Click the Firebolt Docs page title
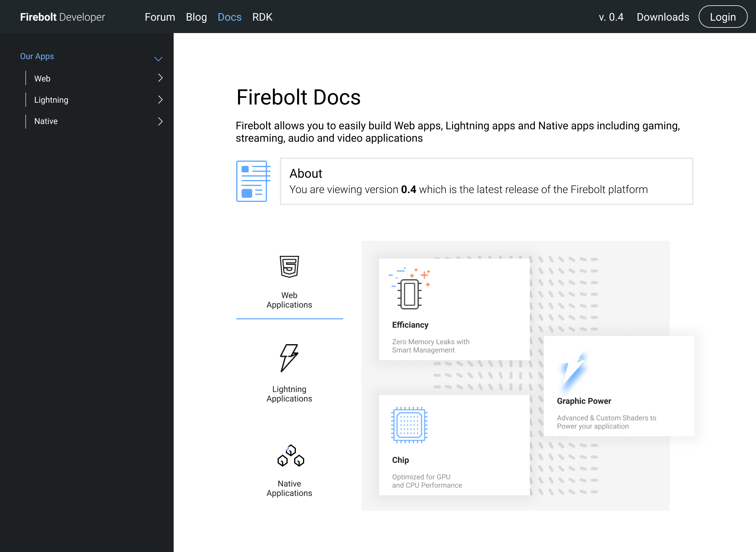This screenshot has height=552, width=756. (299, 97)
